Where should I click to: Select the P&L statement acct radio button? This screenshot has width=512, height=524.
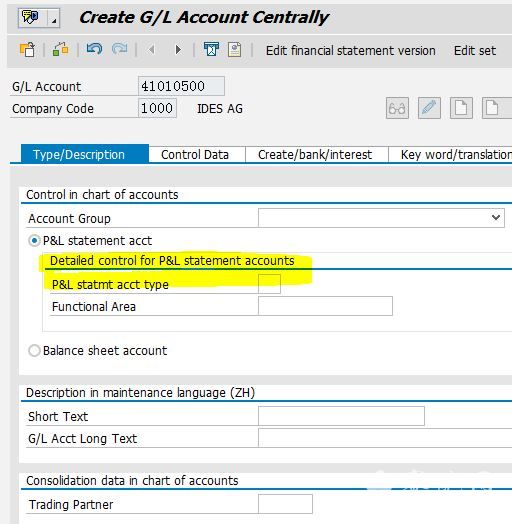pyautogui.click(x=34, y=241)
